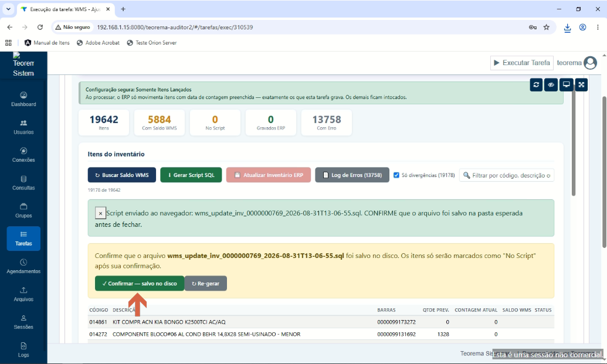Viewport: 607px width, 364px height.
Task: Open the tab search dropdown chevron
Action: [x=8, y=9]
